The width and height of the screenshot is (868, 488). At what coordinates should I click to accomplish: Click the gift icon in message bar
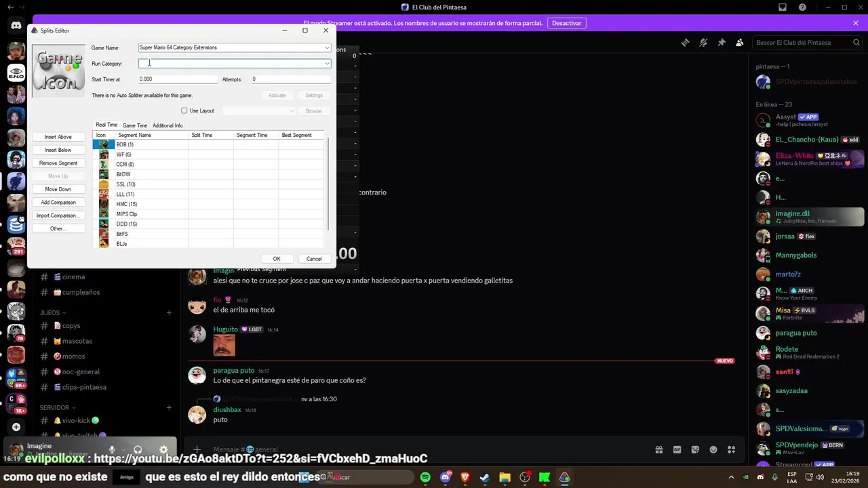coord(658,449)
